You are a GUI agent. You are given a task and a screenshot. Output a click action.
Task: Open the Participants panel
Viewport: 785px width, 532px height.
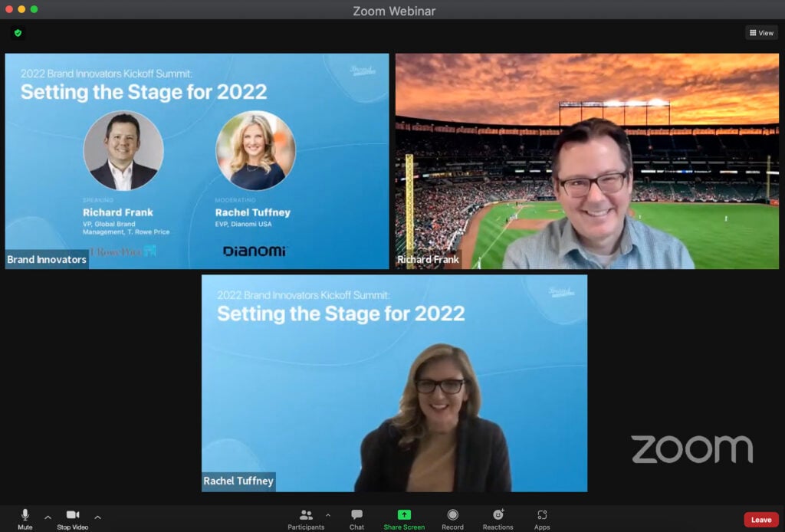[x=306, y=517]
